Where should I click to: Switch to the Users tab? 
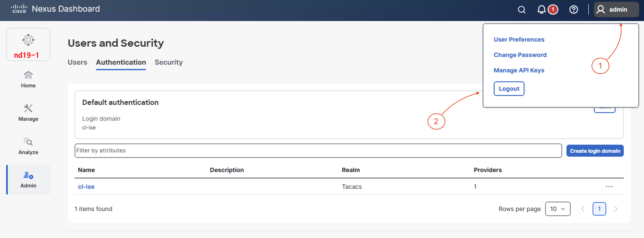[x=77, y=62]
